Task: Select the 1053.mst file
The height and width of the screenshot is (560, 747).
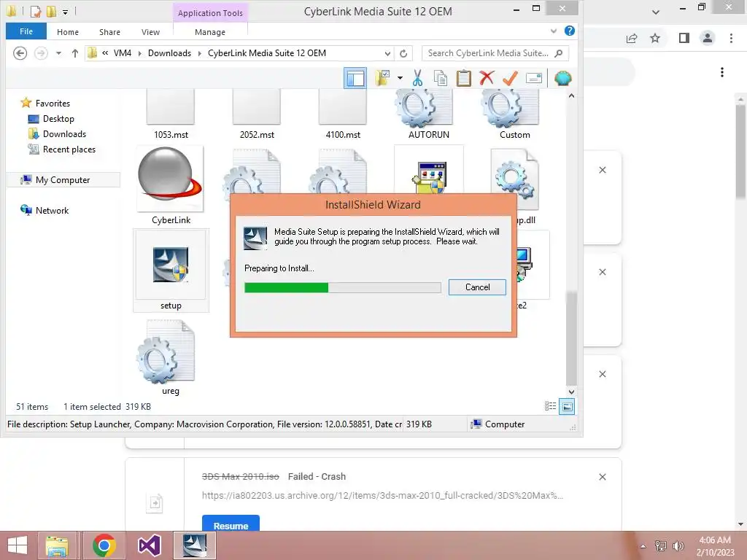Action: point(171,114)
